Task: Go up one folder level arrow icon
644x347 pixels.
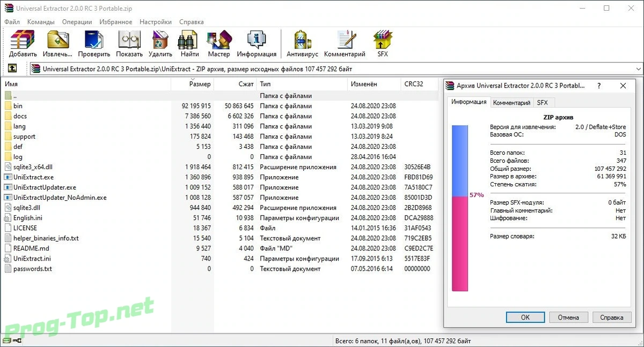Action: (12, 69)
